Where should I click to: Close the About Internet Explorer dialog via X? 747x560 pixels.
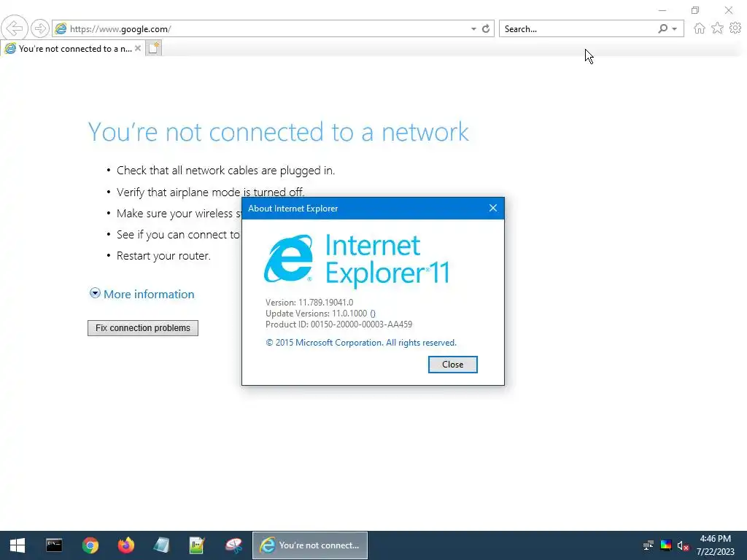[x=493, y=208]
